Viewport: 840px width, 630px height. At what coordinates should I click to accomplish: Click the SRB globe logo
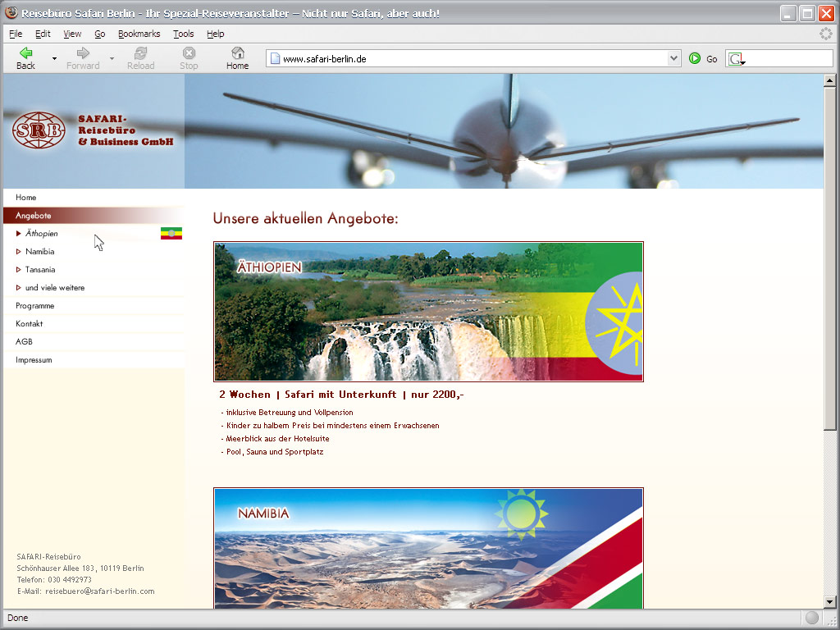pyautogui.click(x=39, y=130)
